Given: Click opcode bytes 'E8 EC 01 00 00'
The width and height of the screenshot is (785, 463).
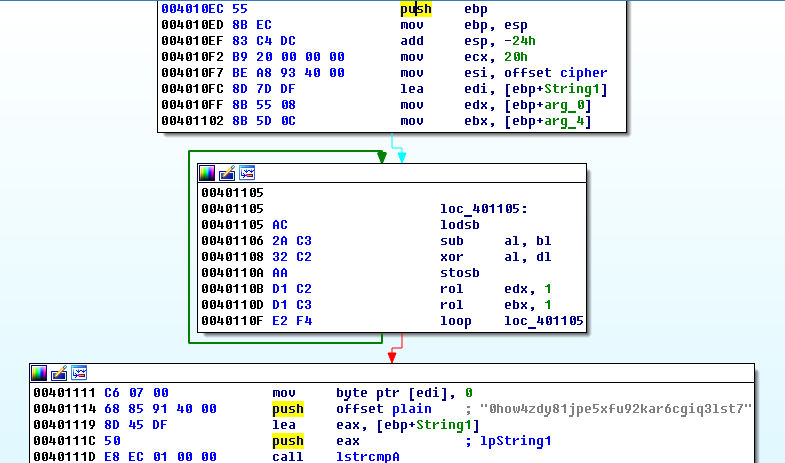Looking at the screenshot, I should click(x=160, y=457).
